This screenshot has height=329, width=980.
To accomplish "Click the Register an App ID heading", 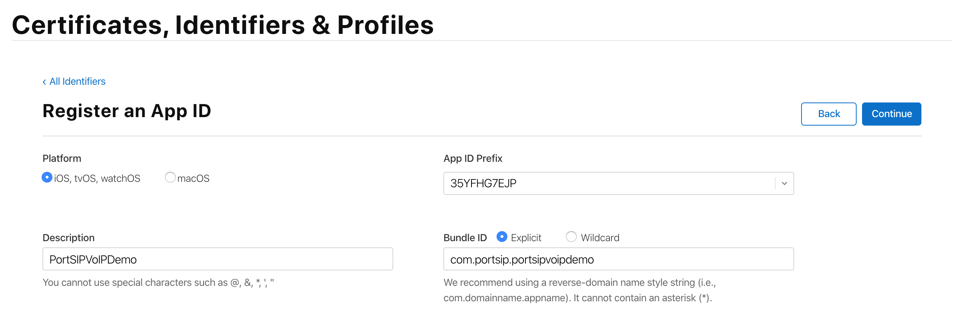I will (127, 111).
